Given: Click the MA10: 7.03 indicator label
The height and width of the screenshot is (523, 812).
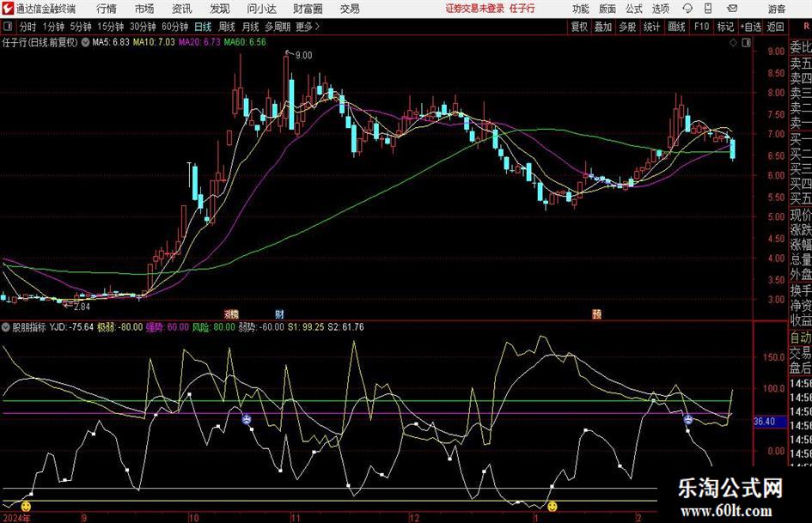Looking at the screenshot, I should click(154, 42).
